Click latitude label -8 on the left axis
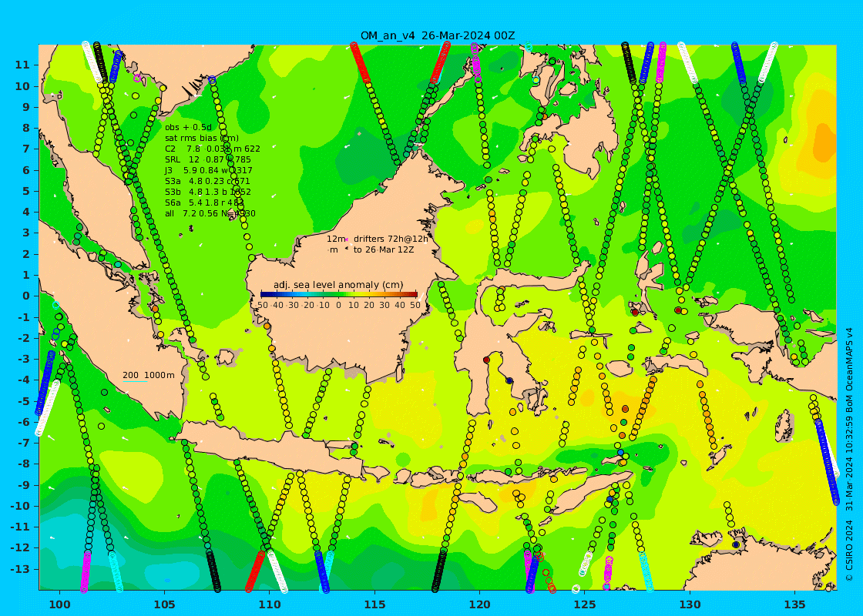Screen dimensions: 863x616 (x=23, y=464)
